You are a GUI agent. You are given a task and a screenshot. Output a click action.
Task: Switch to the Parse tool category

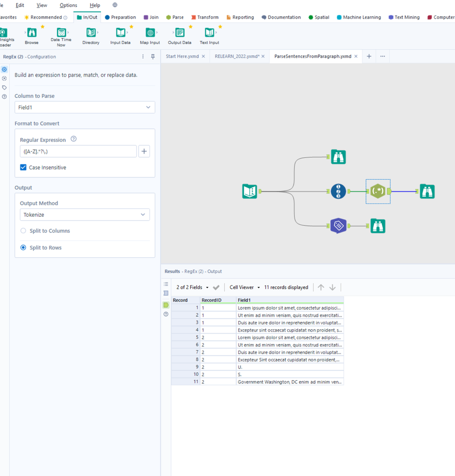click(x=175, y=17)
